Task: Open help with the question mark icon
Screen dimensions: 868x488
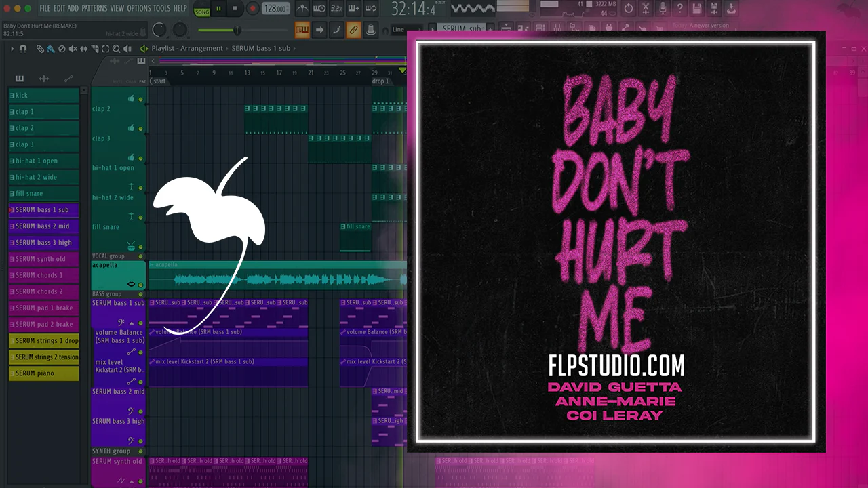Action: pyautogui.click(x=679, y=9)
